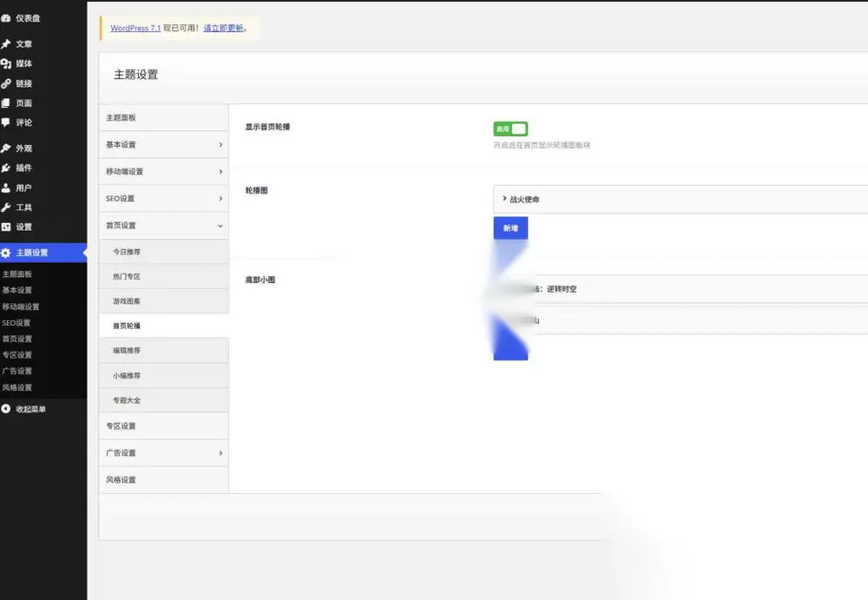The image size is (868, 600).
Task: Open 专题大全 in theme panel
Action: [164, 400]
